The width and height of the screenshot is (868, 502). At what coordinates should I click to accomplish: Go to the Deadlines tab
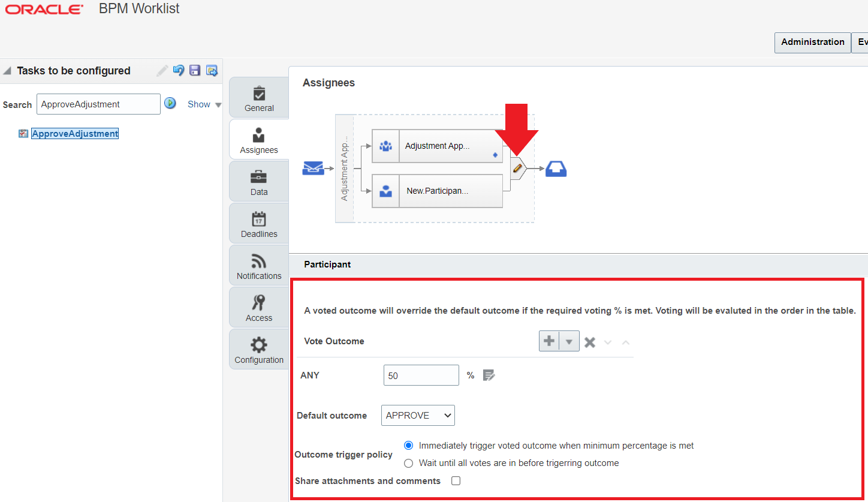point(259,224)
